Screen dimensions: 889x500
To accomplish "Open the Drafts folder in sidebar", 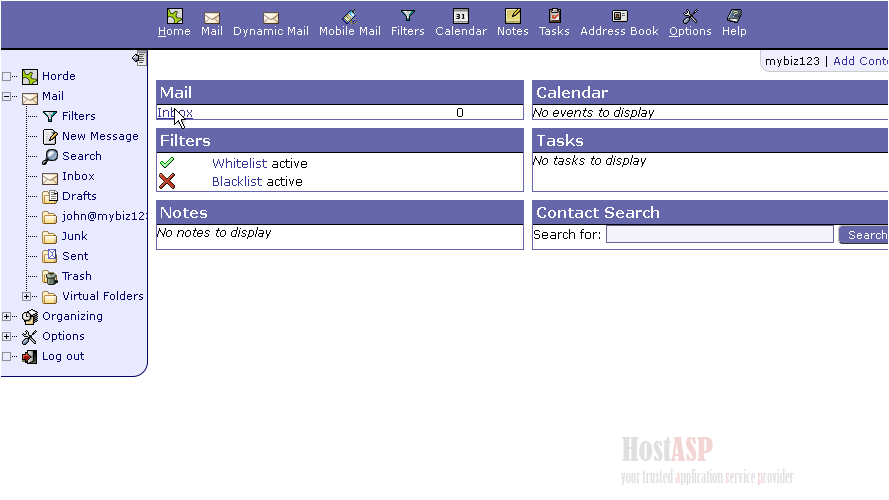I will tap(79, 196).
